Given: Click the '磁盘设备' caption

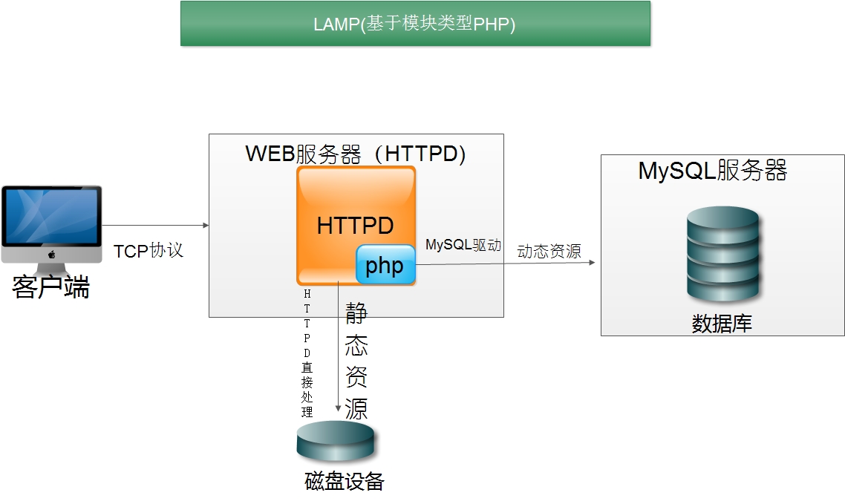Looking at the screenshot, I should [x=345, y=481].
